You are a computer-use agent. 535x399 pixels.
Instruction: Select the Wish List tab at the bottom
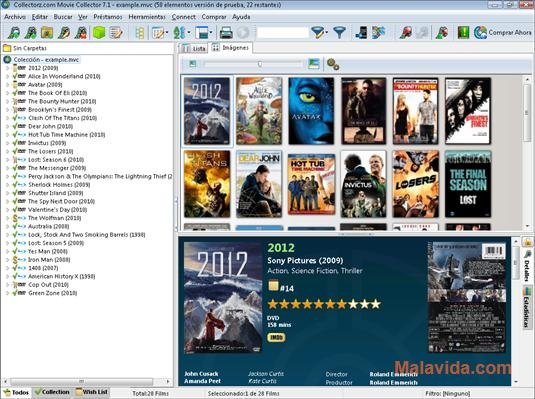[92, 393]
